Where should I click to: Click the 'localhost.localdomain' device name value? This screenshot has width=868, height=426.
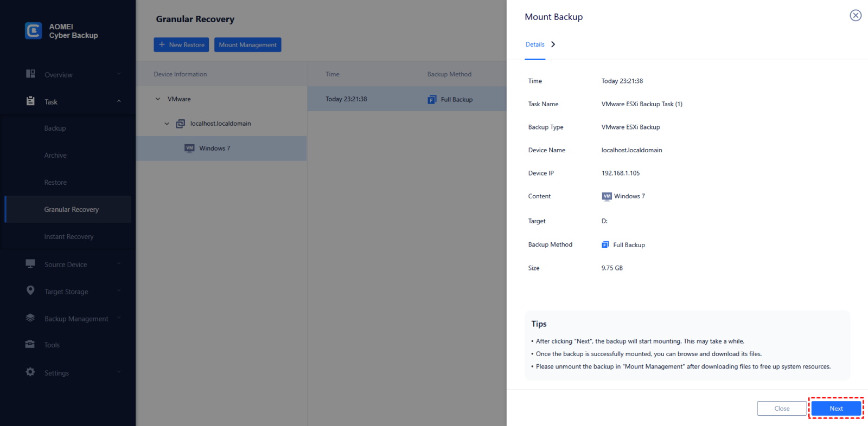coord(632,150)
